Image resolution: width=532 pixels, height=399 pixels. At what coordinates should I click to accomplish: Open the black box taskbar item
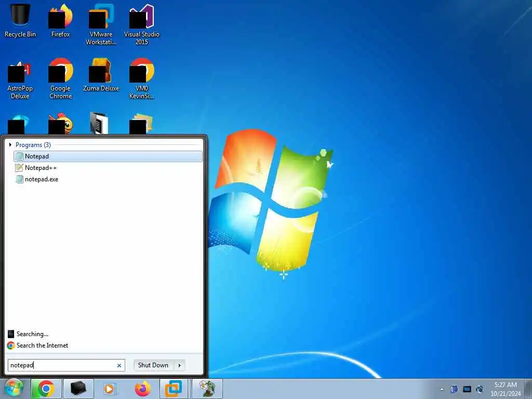[78, 389]
